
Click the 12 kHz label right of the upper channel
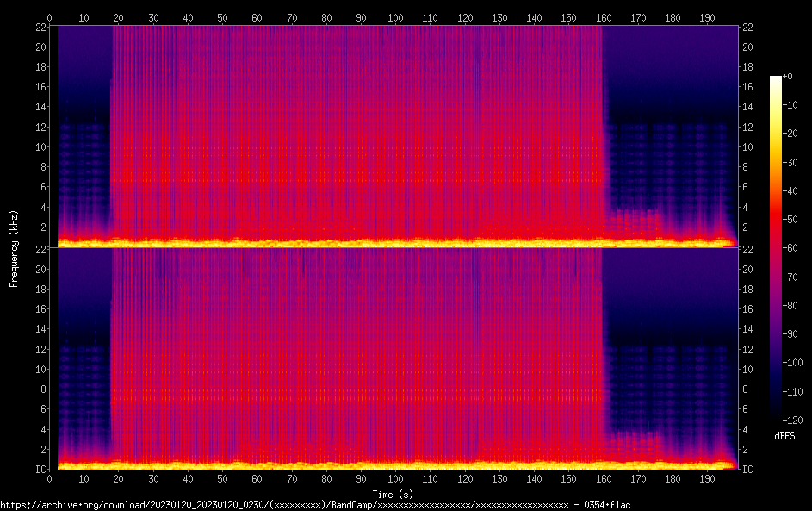tap(747, 127)
